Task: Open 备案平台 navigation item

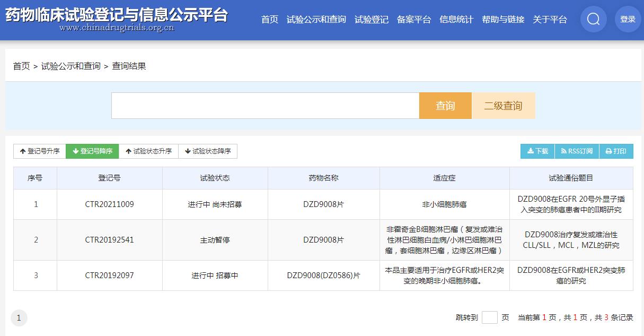Action: (414, 20)
